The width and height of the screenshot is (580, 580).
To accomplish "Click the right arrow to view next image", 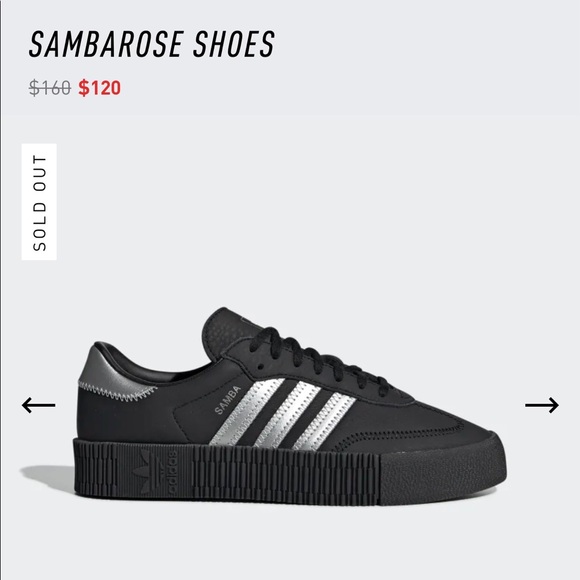I will tap(542, 405).
